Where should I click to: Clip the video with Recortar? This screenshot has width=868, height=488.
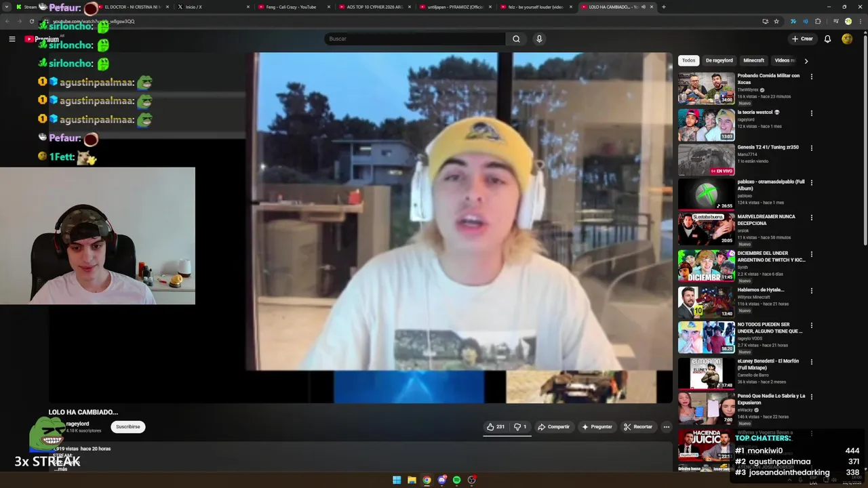click(638, 427)
